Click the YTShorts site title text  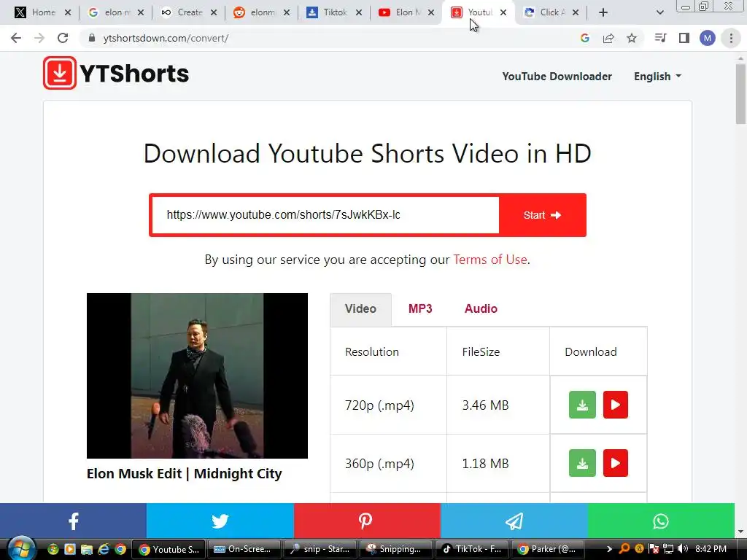(x=134, y=74)
